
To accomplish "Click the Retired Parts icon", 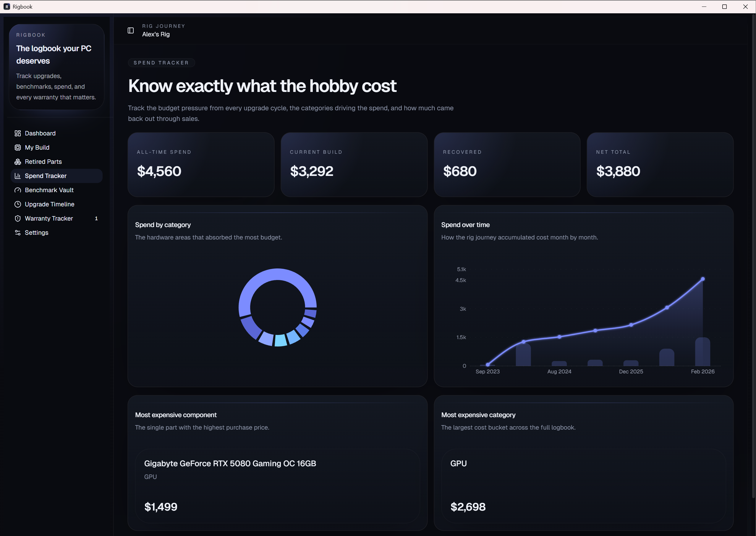I will pyautogui.click(x=18, y=162).
